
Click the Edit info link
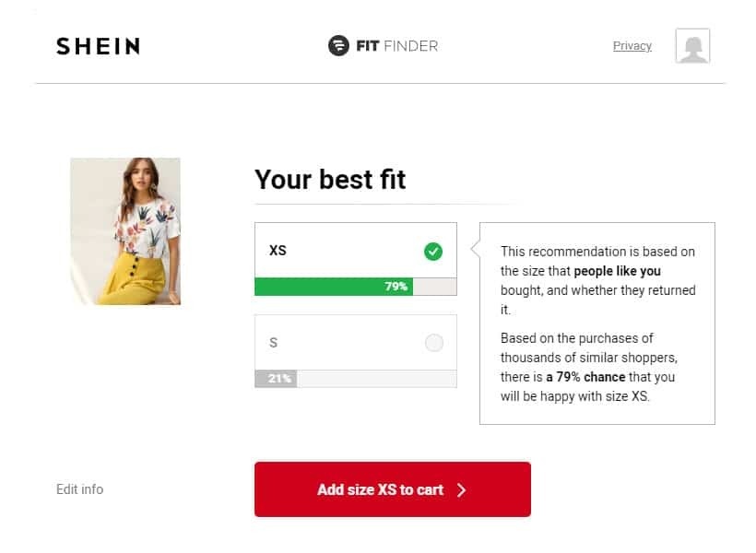[x=79, y=489]
